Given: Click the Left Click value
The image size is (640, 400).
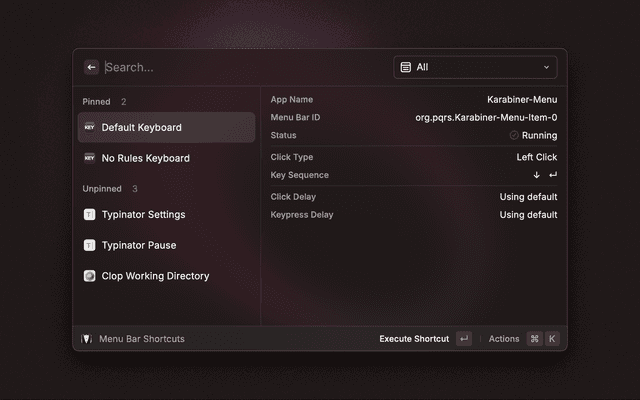Looking at the screenshot, I should pyautogui.click(x=536, y=157).
